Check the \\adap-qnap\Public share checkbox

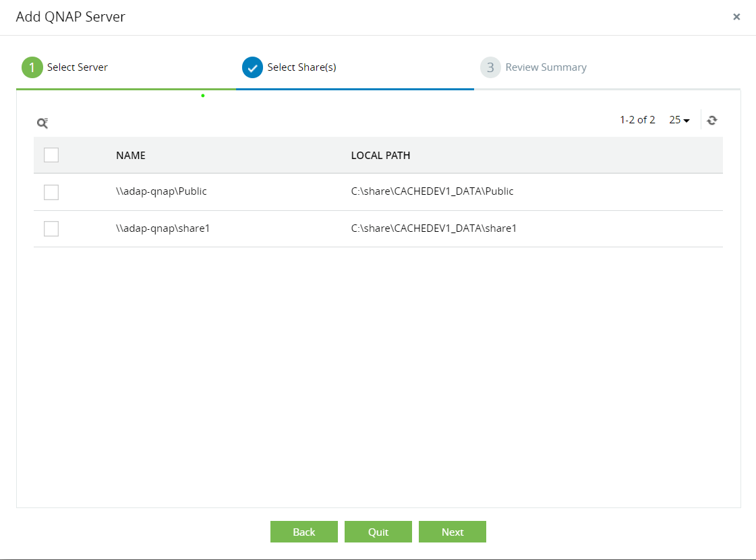(x=51, y=192)
